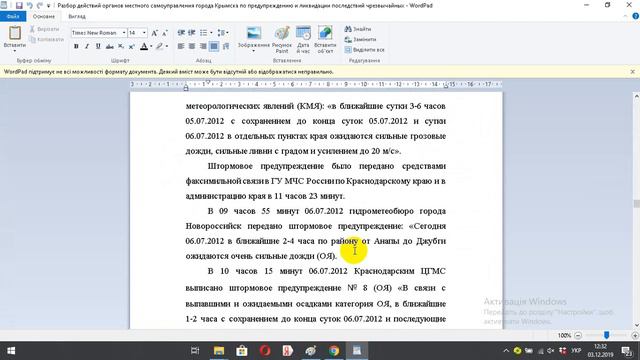Click the Cut (Вирізати) button
Image resolution: width=640 pixels, height=360 pixels.
(x=44, y=29)
